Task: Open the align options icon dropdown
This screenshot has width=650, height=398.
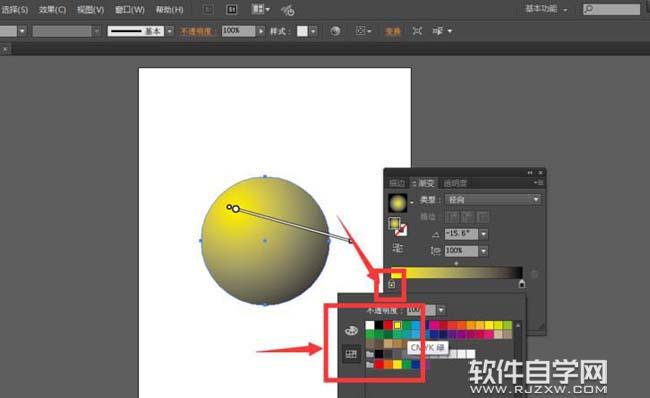Action: pyautogui.click(x=363, y=31)
